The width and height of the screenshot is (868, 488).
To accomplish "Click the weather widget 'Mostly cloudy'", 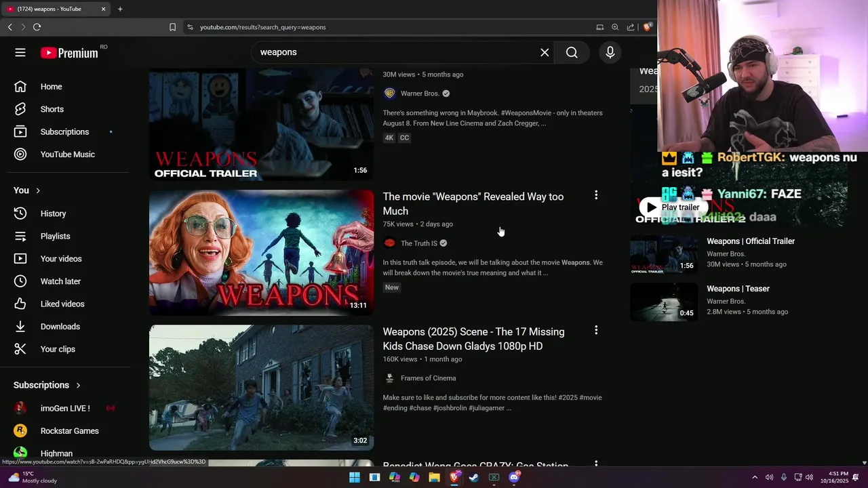I will (33, 477).
